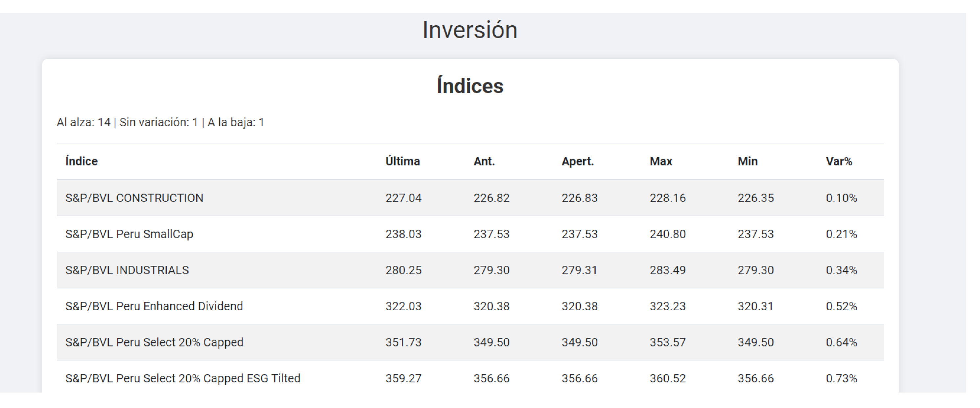Screen dimensions: 980x408
Task: Open the S&P/BVL INDUSTRIALS index row
Action: click(127, 270)
